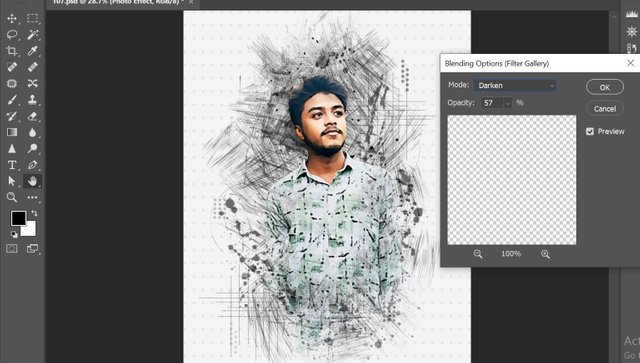Select the History Brush tool
Image resolution: width=640 pixels, height=363 pixels.
[x=12, y=116]
